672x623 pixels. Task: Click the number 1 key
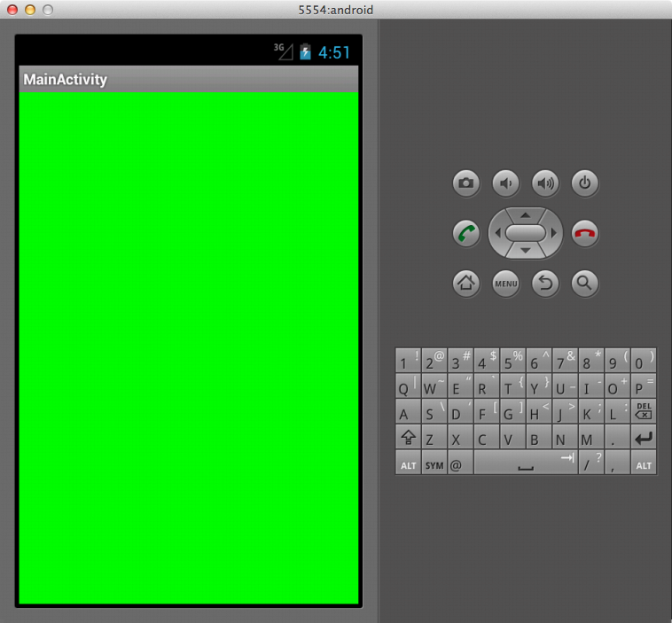point(408,360)
